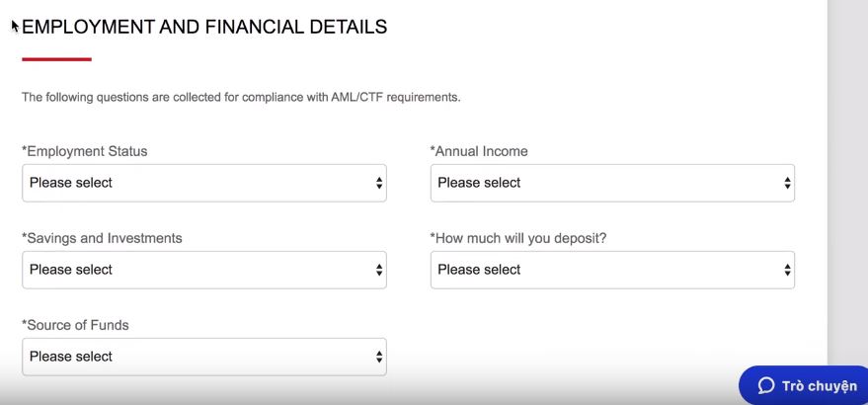Image resolution: width=868 pixels, height=405 pixels.
Task: Click the *Employment Status field label
Action: click(x=85, y=151)
